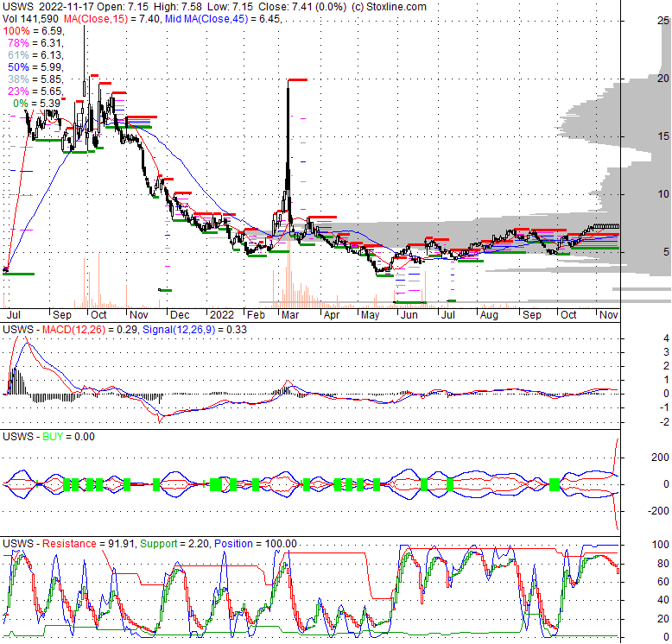Click the 'May' label on time axis
The image size is (672, 644).
(x=370, y=315)
